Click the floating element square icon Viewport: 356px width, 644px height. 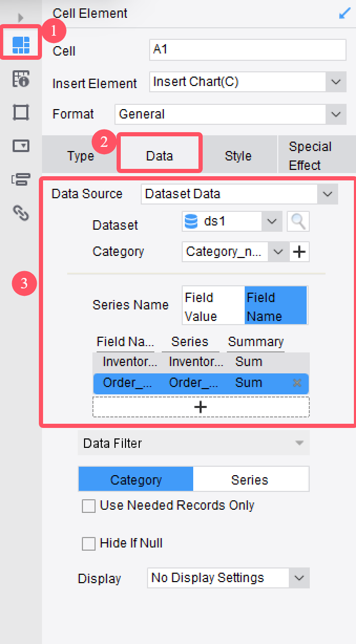20,112
